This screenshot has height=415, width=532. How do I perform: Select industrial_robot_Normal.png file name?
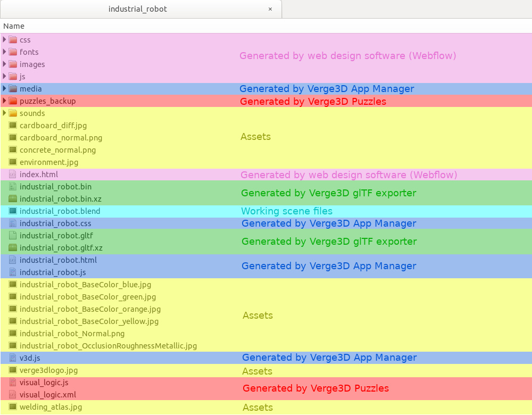tap(72, 334)
